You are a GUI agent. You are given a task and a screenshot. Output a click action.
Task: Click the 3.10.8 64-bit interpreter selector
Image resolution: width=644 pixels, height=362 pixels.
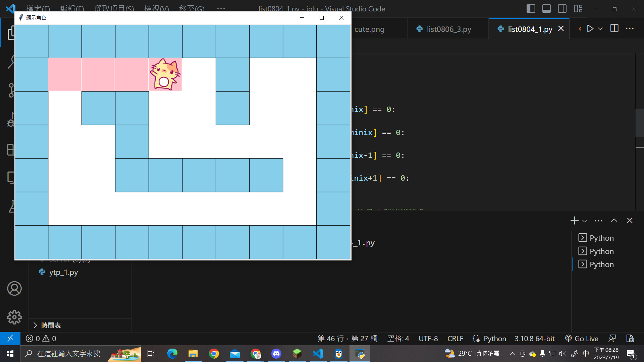click(535, 339)
